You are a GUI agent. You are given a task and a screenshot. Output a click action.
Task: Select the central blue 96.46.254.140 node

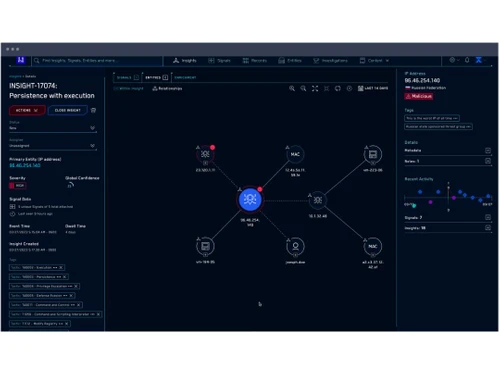pos(250,199)
